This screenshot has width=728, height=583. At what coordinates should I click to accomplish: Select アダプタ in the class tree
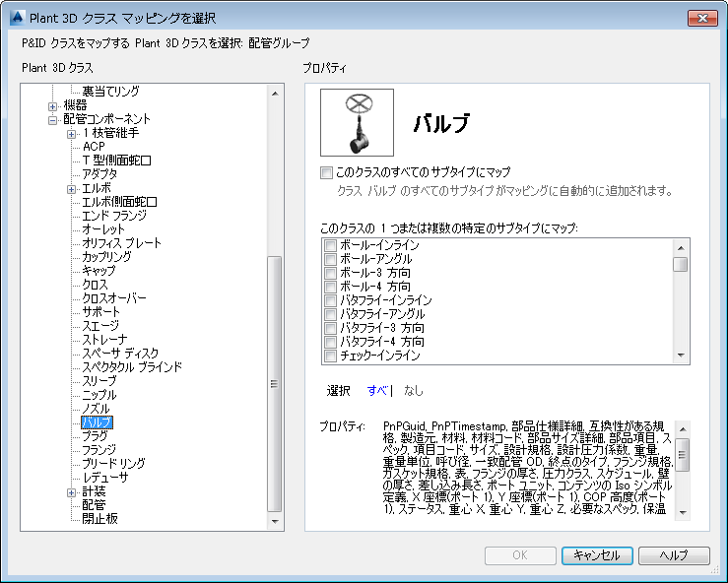point(99,174)
